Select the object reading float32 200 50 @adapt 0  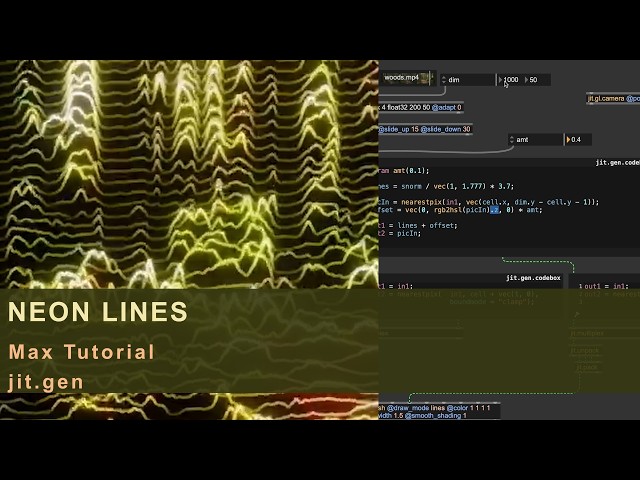point(420,107)
